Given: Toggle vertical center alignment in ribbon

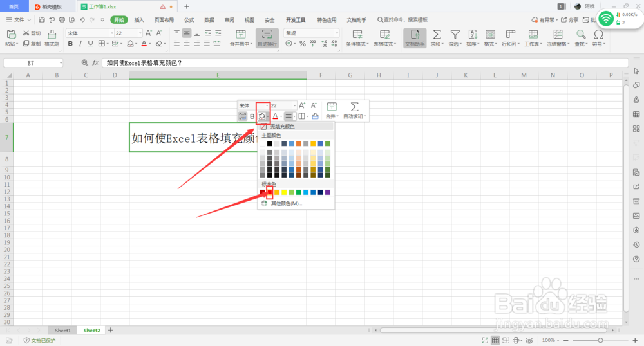Looking at the screenshot, I should click(187, 33).
